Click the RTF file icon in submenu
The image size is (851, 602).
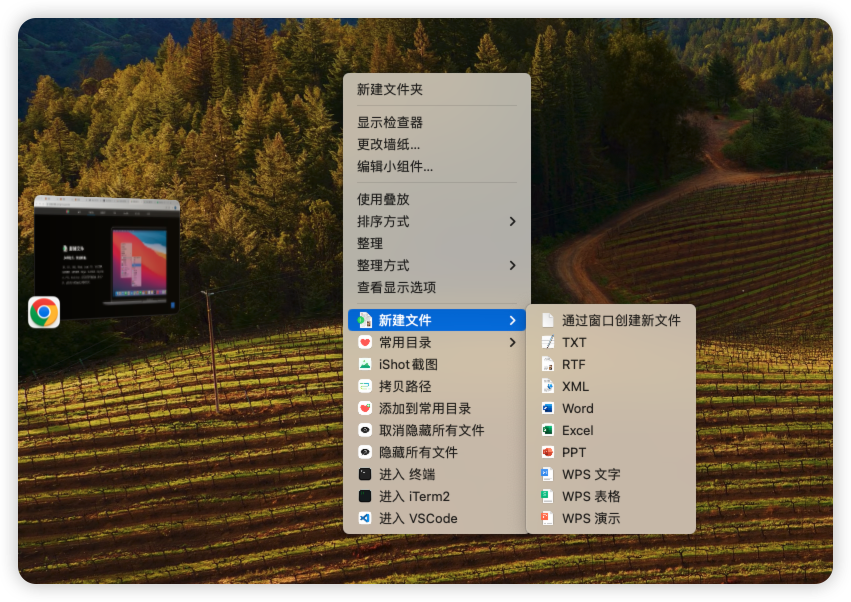click(548, 364)
